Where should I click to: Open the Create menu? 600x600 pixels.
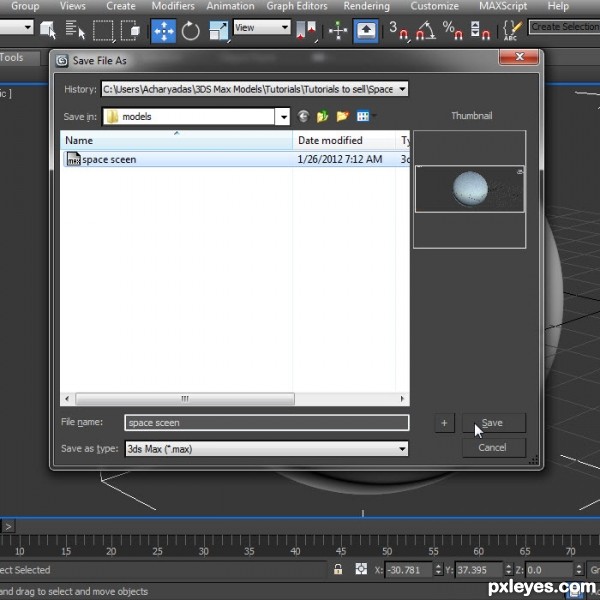tap(121, 6)
